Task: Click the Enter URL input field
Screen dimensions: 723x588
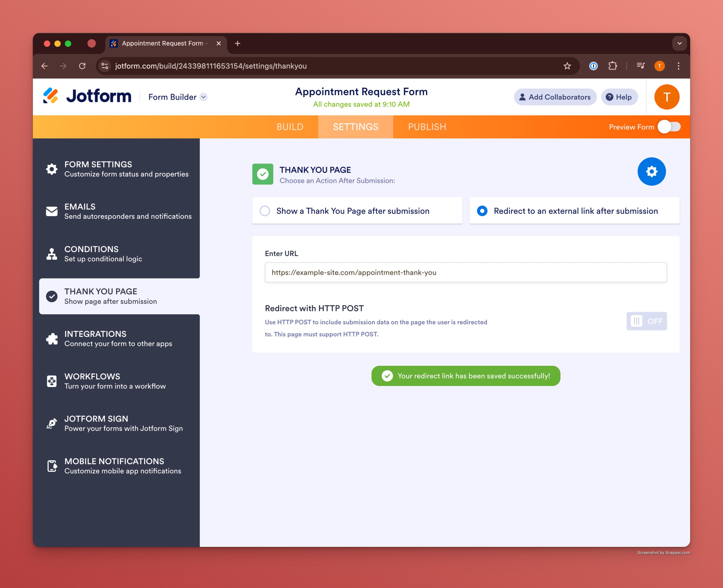Action: pyautogui.click(x=465, y=272)
